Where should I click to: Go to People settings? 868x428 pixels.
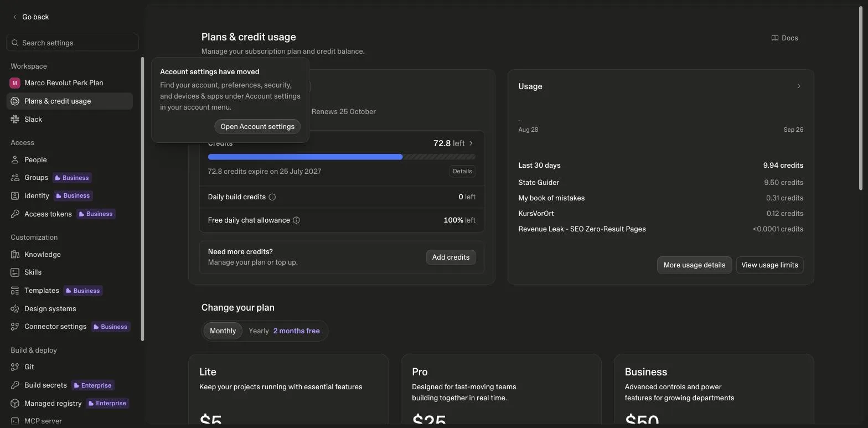(x=70, y=160)
